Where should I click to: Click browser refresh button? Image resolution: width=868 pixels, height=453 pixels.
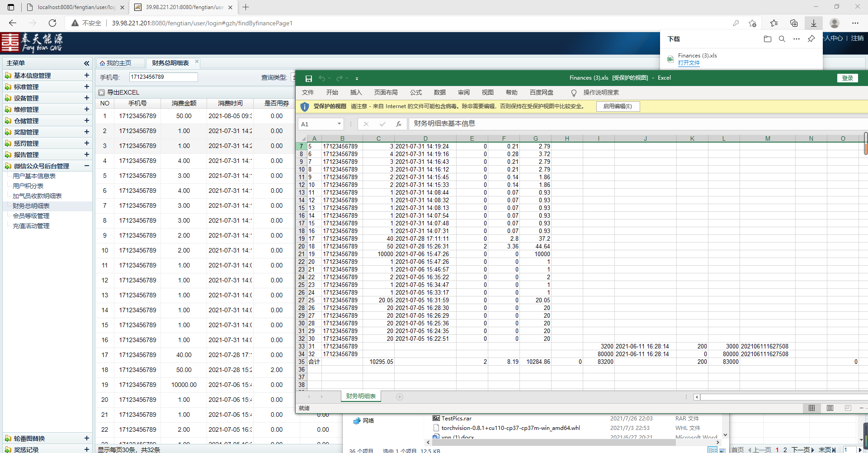tap(52, 23)
